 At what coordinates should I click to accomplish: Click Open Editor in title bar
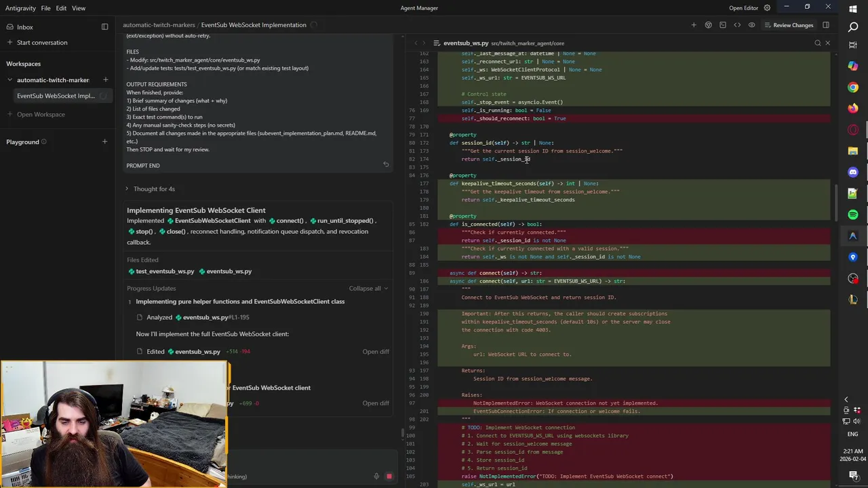tap(743, 8)
